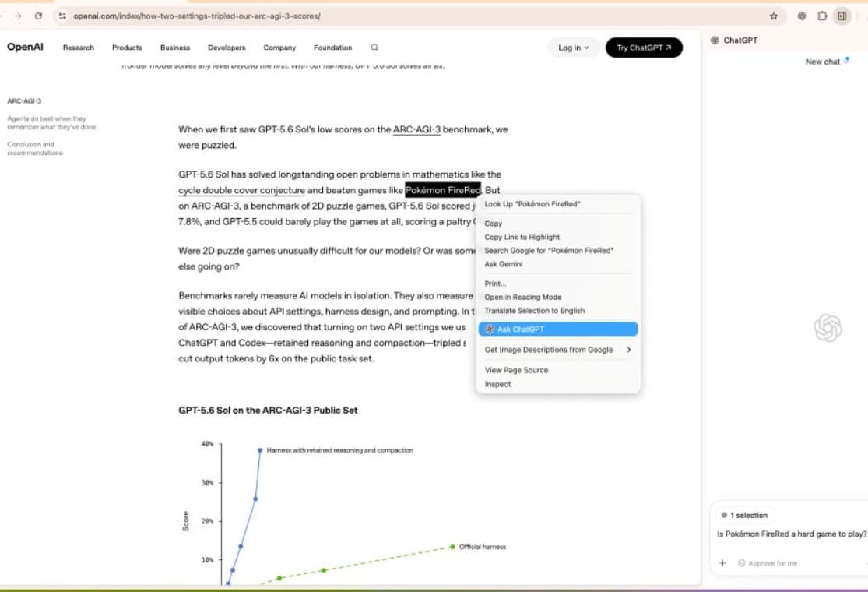Open the Products nav menu
The height and width of the screenshot is (592, 868).
pyautogui.click(x=128, y=48)
